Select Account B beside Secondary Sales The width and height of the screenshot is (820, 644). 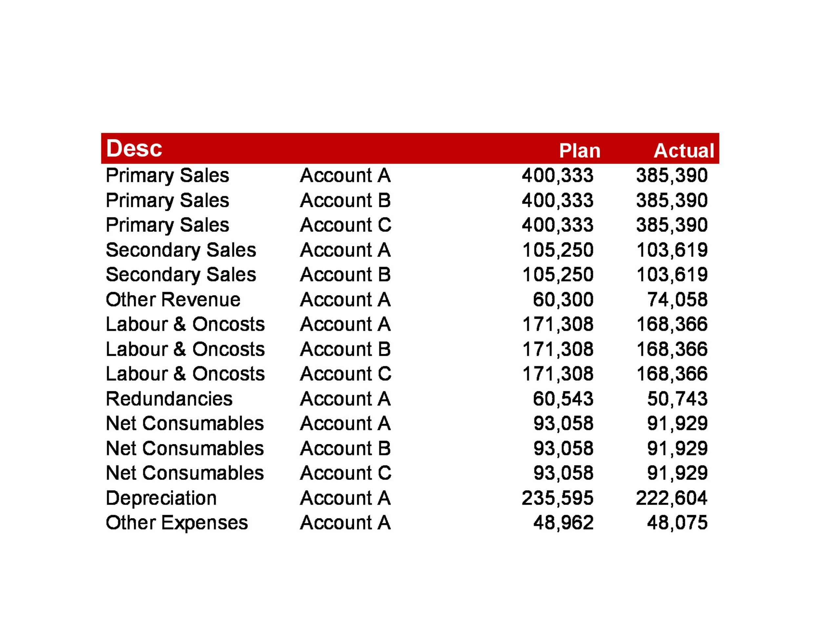345,275
